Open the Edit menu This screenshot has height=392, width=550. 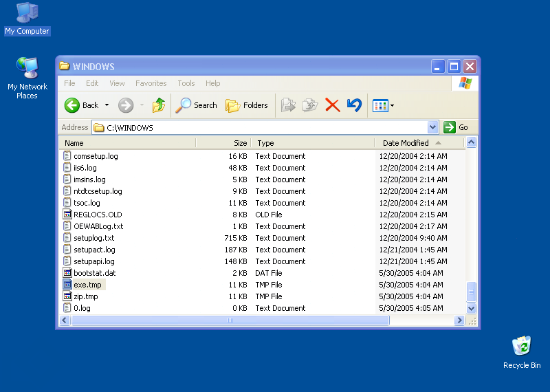pos(92,83)
